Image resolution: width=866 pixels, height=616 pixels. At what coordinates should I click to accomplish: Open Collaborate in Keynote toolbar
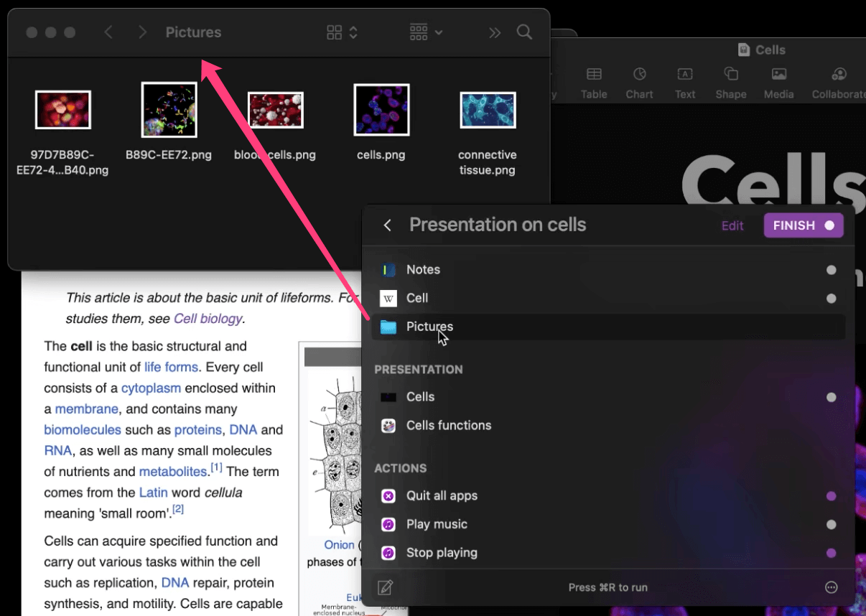(x=838, y=83)
